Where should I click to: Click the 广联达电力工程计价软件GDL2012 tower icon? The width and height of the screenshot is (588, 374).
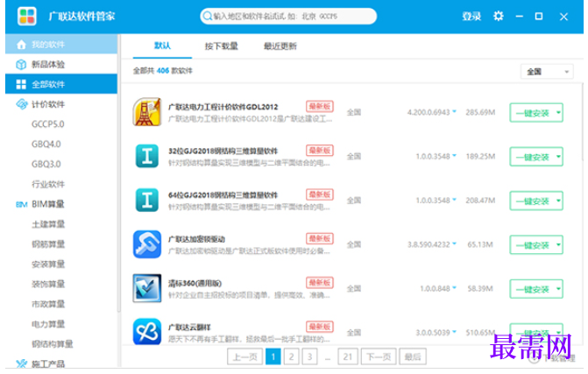click(x=147, y=112)
